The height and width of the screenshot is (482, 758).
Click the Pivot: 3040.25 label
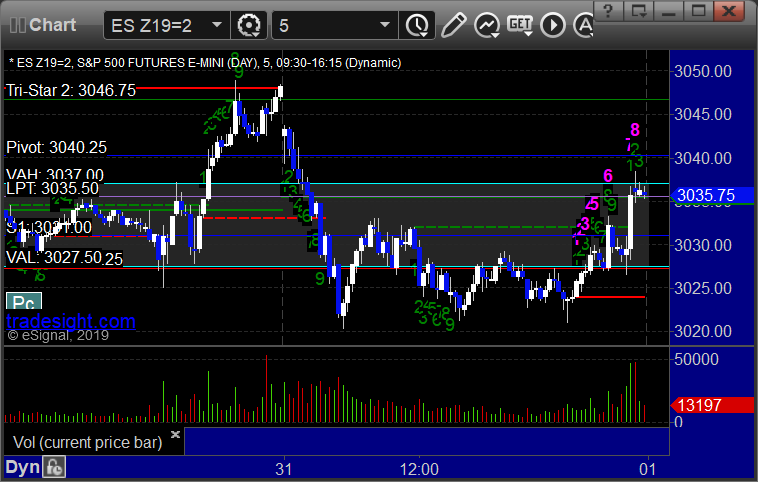(x=57, y=147)
